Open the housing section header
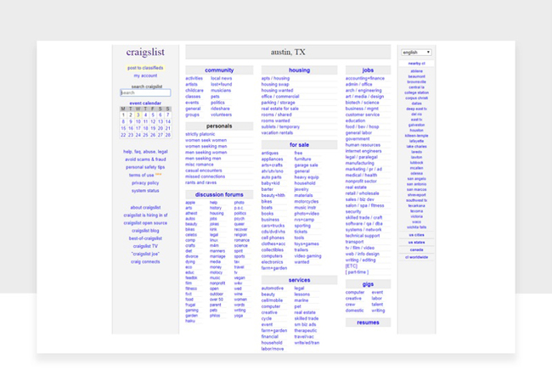The width and height of the screenshot is (552, 392). pyautogui.click(x=299, y=70)
